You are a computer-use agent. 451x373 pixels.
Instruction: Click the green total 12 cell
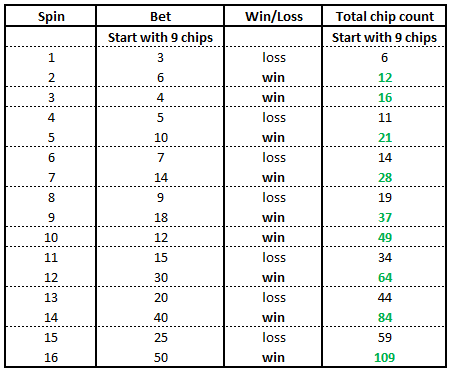[385, 78]
